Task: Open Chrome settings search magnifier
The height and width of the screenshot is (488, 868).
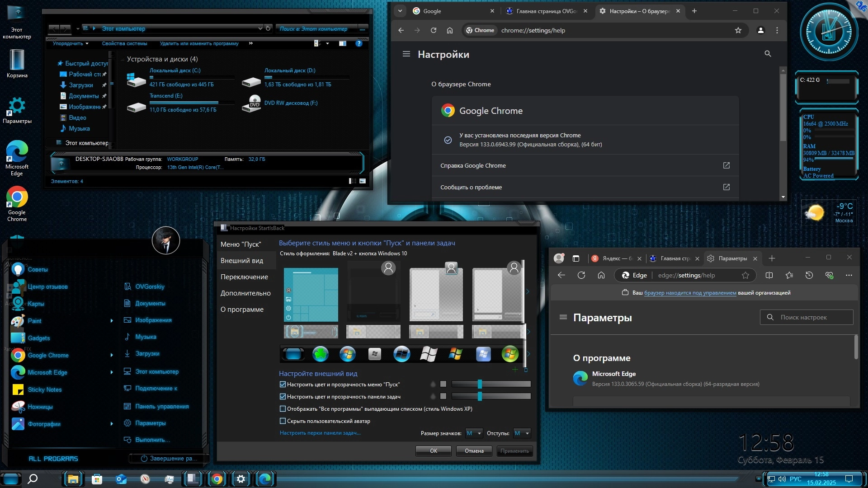Action: [767, 54]
